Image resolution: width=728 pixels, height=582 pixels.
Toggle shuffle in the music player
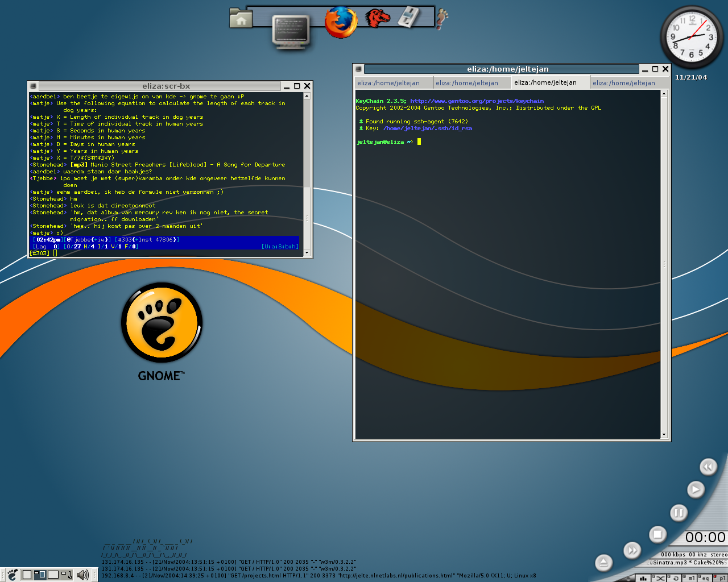pos(659,578)
